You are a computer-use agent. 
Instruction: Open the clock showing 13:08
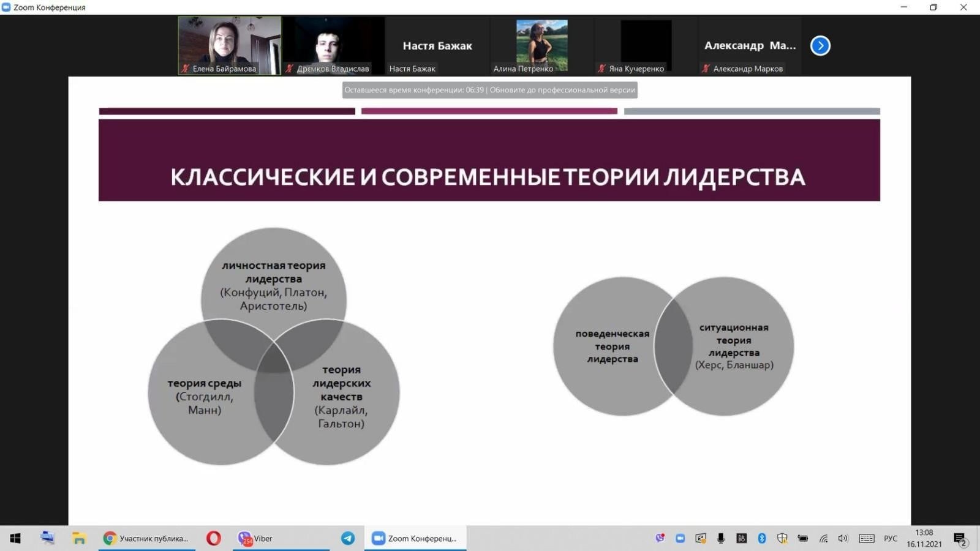924,538
